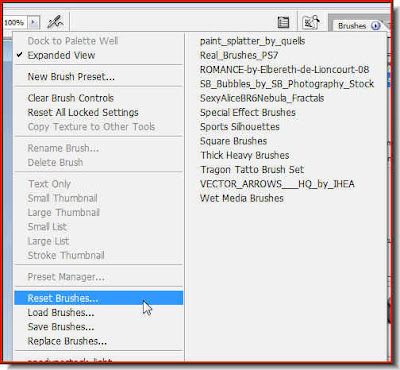Screen dimensions: 400x370
Task: Select Small Thumbnail view option
Action: click(99, 198)
